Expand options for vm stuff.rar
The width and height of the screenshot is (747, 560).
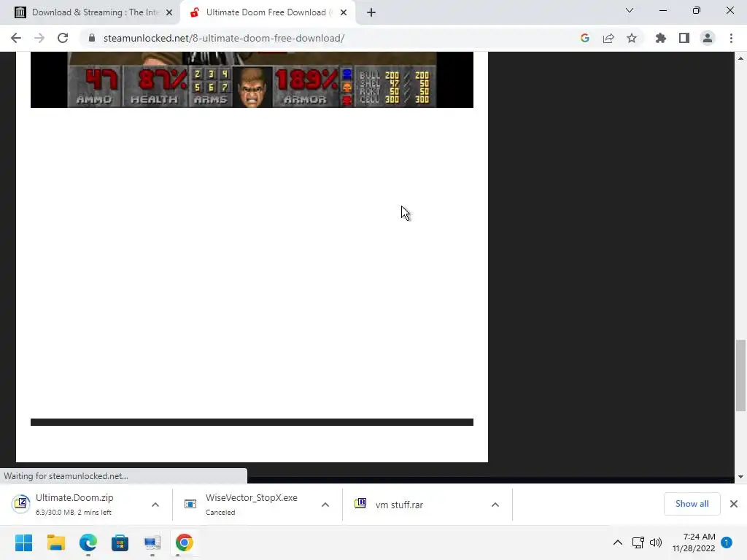(495, 505)
